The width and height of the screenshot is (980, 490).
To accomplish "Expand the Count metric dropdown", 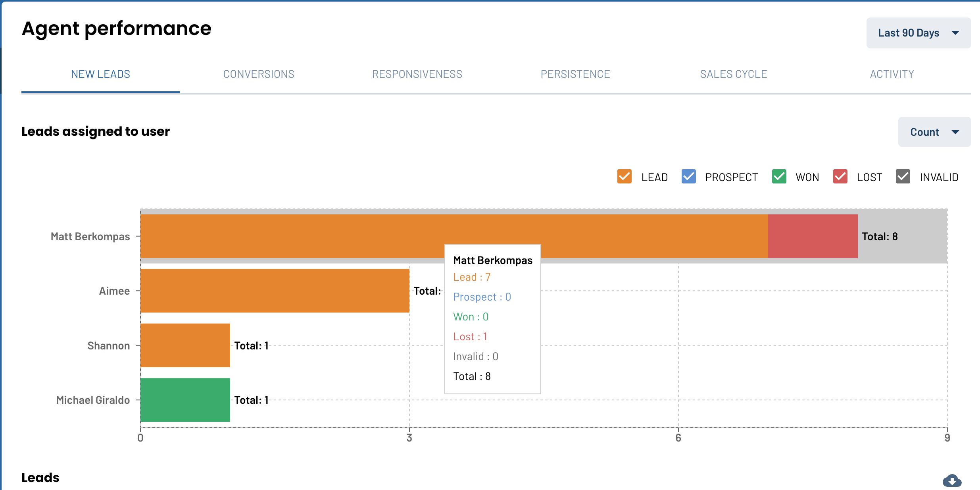I will click(x=934, y=132).
